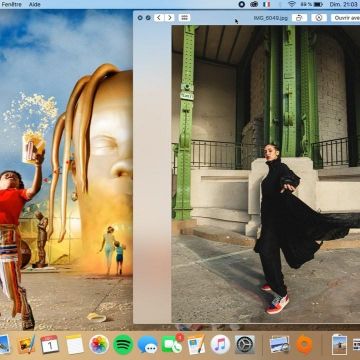Open Messages from the dock
Viewport: 360px width, 360px height.
click(147, 345)
